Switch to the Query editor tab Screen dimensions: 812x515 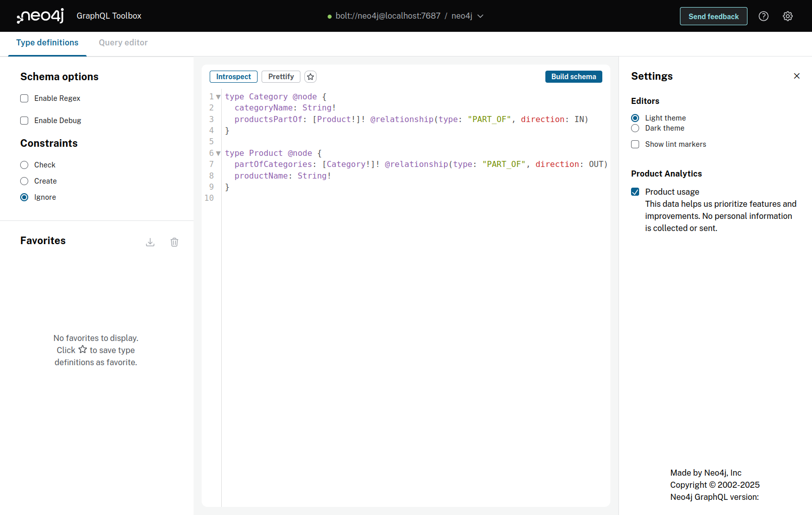pyautogui.click(x=123, y=43)
